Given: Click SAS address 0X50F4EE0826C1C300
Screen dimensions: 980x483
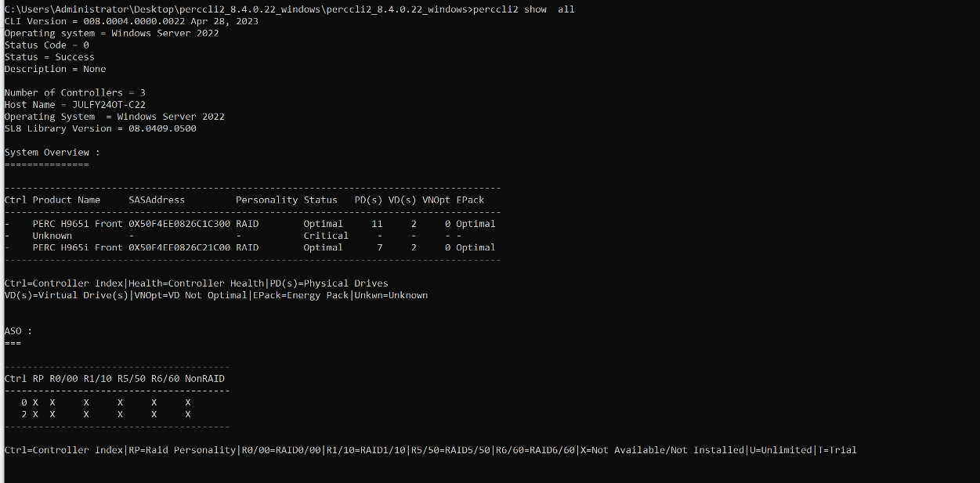Looking at the screenshot, I should (x=179, y=224).
